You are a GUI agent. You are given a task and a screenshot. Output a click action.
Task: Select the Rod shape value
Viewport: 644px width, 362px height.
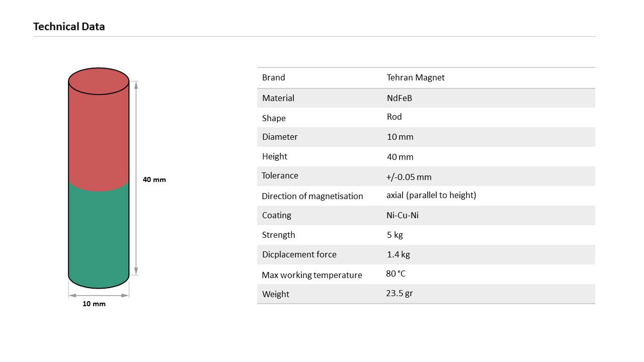(x=394, y=117)
